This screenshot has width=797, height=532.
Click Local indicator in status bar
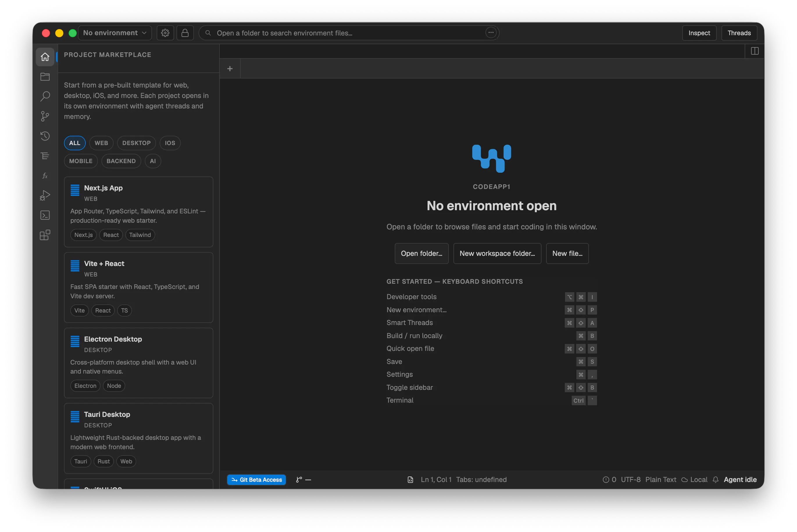(x=694, y=479)
